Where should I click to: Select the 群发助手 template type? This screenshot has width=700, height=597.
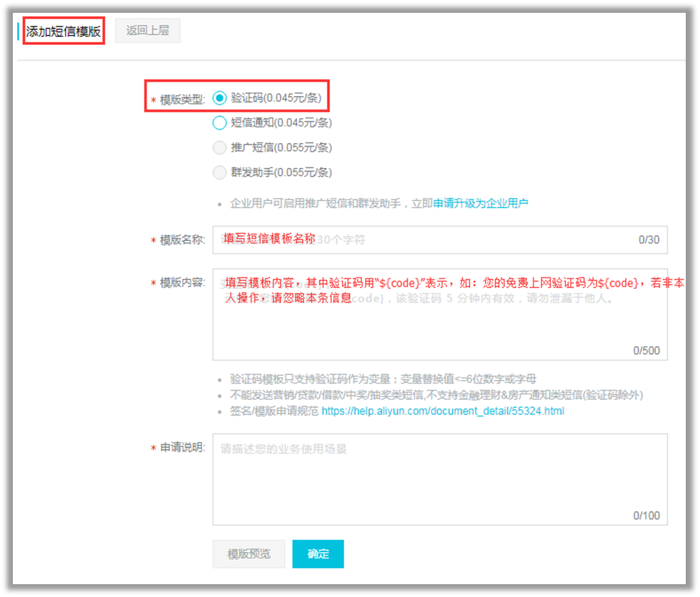220,172
